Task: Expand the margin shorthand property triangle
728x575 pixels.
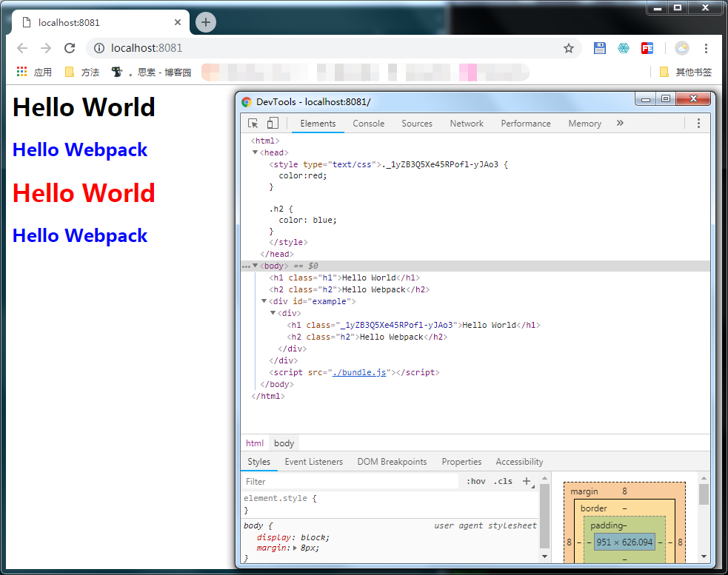Action: (295, 548)
